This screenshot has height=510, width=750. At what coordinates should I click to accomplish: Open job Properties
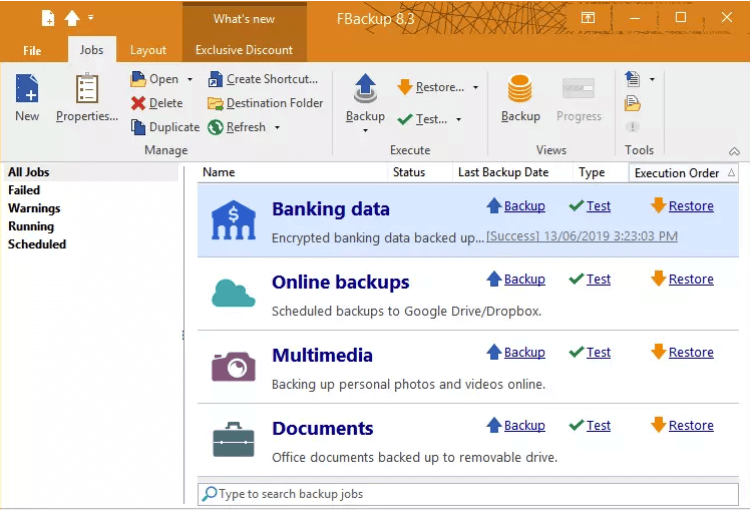click(87, 98)
